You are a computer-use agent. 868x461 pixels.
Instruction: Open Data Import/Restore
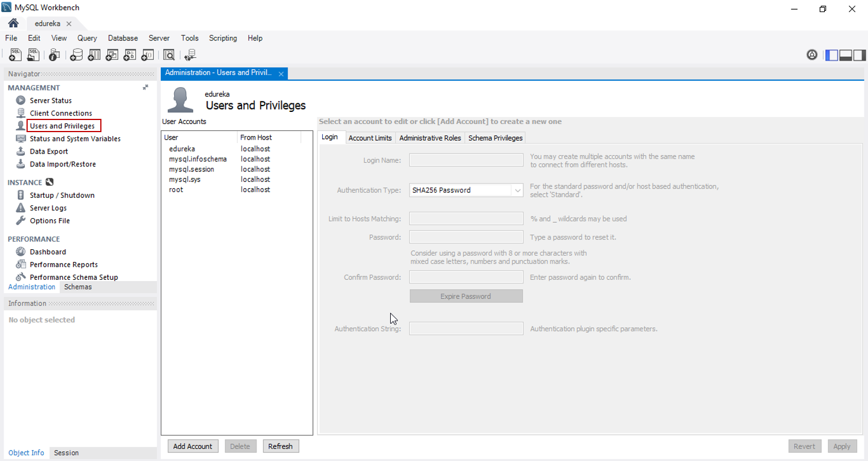tap(63, 164)
